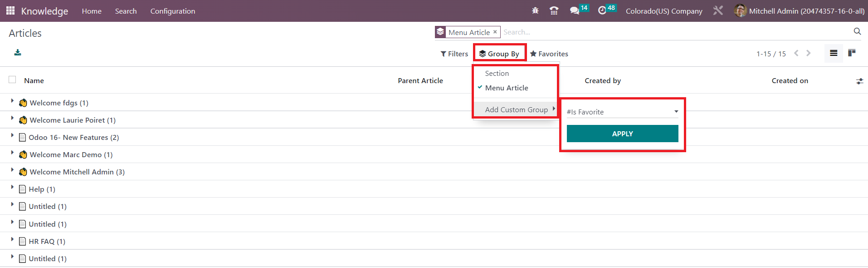
Task: Open the Is Favorite custom group dropdown
Action: pos(622,112)
